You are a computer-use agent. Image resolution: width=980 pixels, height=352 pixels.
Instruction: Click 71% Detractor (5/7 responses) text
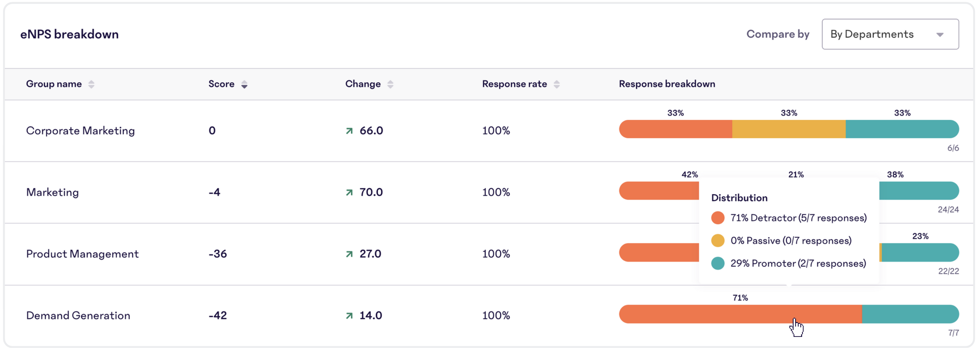(798, 218)
